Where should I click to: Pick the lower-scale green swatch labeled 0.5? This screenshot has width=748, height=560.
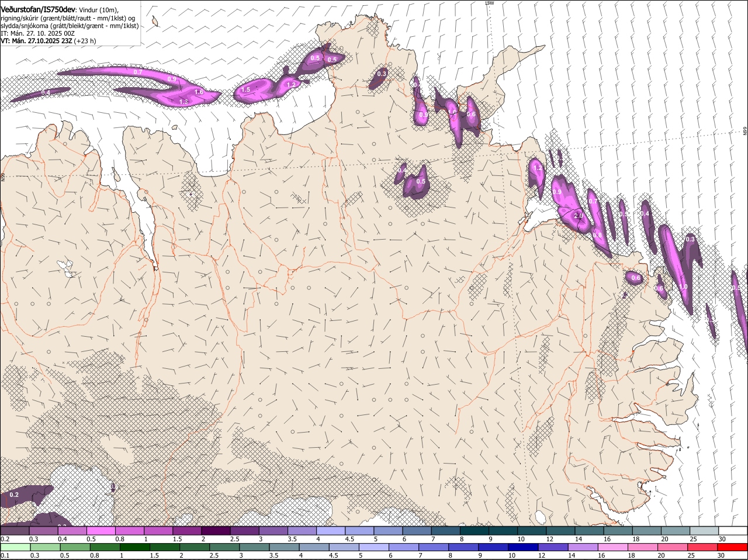click(x=75, y=547)
